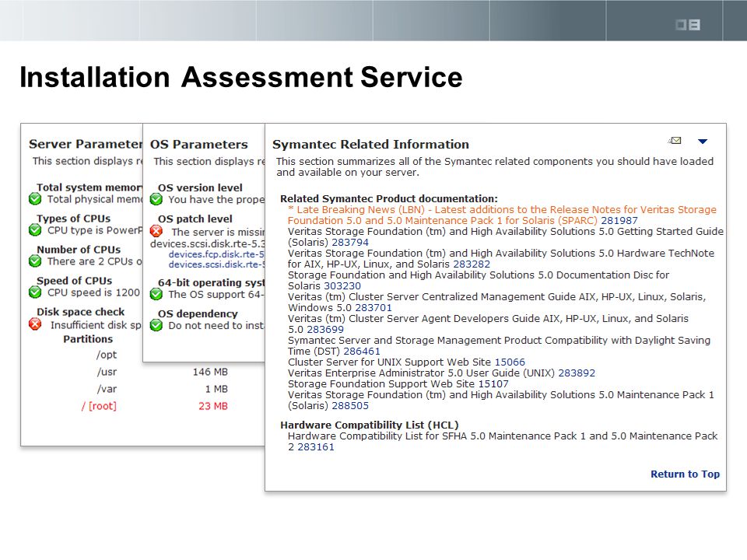The width and height of the screenshot is (747, 560).
Task: Click the Hardware Compatibility List (HCL) heading
Action: click(369, 425)
